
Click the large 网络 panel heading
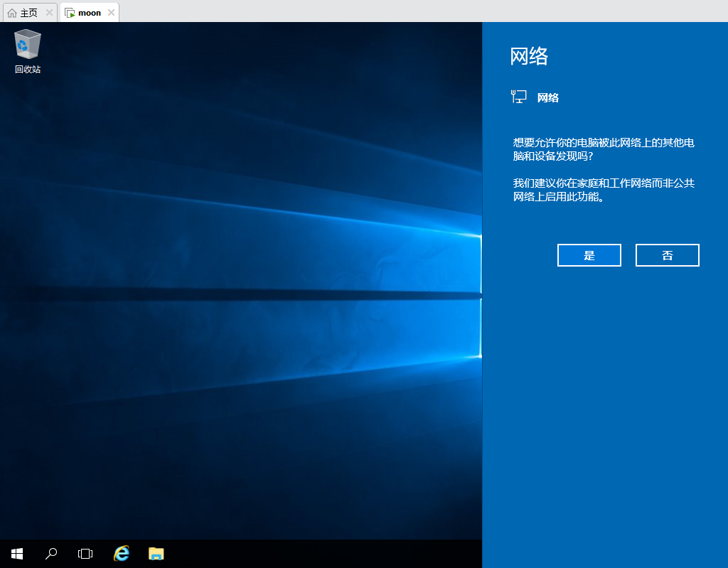tap(529, 56)
